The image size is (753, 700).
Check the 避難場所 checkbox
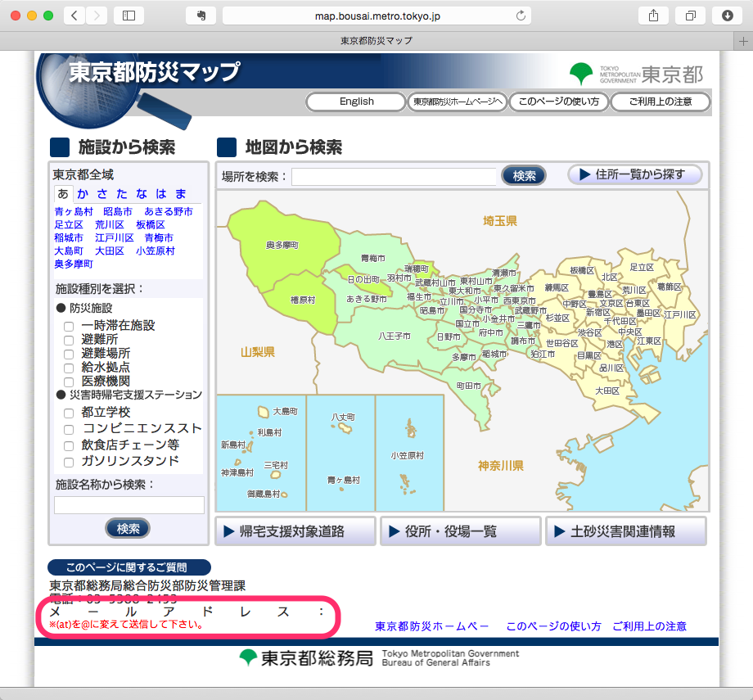(69, 354)
